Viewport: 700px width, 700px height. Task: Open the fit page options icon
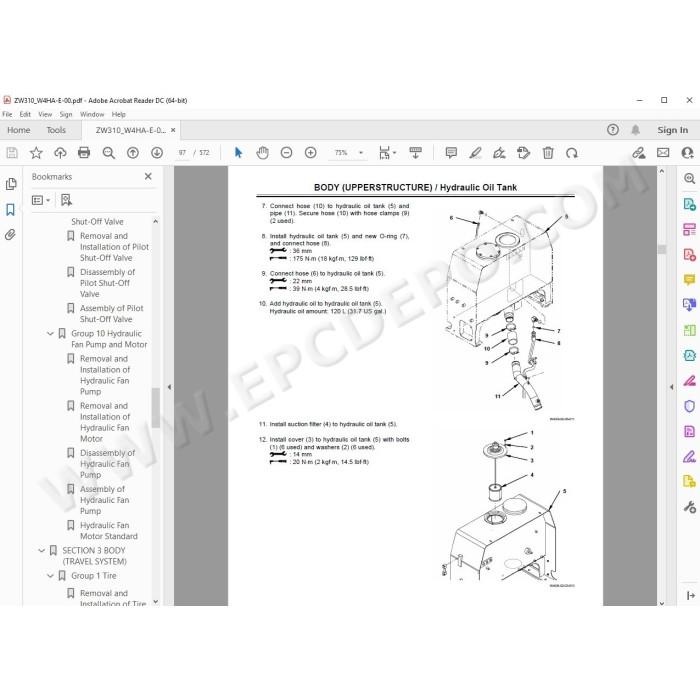pyautogui.click(x=387, y=153)
